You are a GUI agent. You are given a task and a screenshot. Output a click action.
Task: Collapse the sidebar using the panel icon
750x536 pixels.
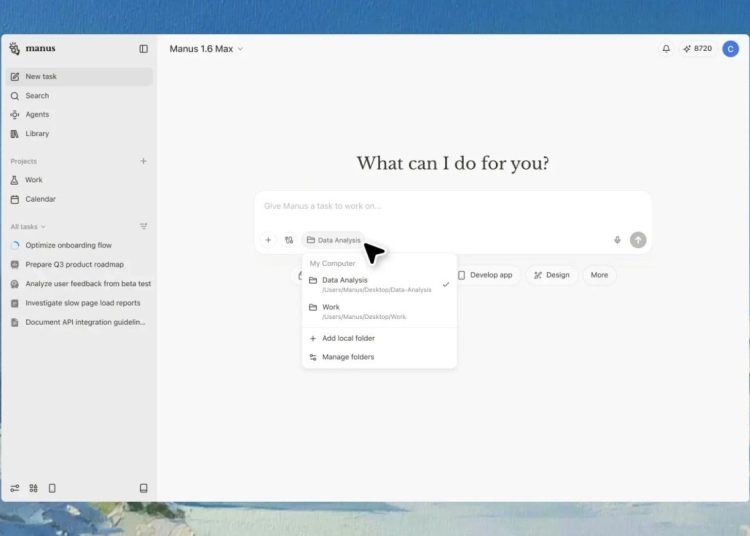tap(143, 48)
